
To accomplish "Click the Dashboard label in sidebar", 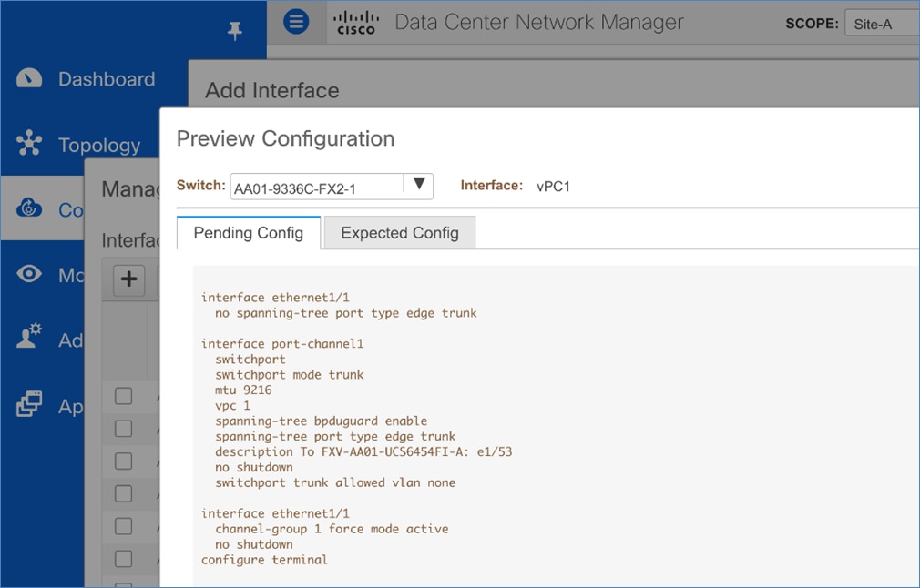I will coord(107,79).
